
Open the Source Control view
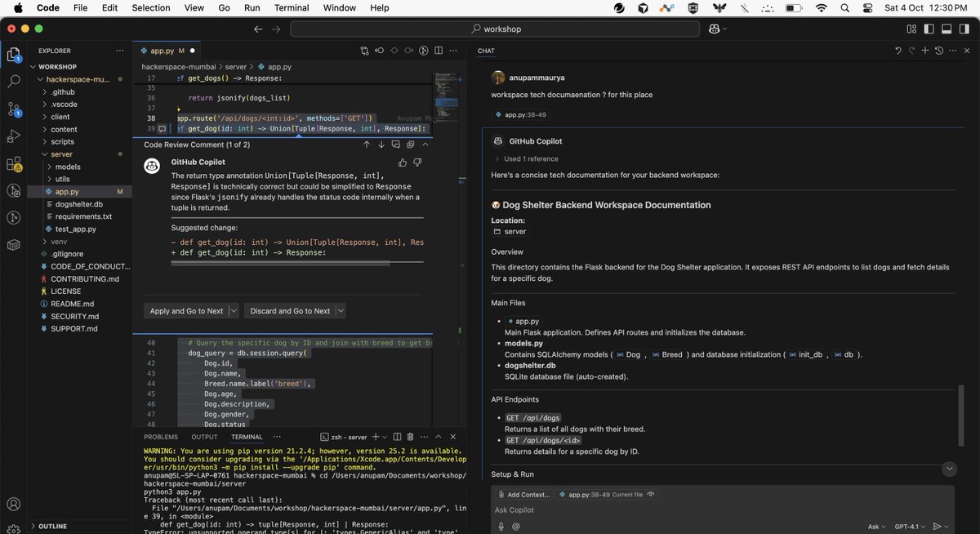[13, 109]
